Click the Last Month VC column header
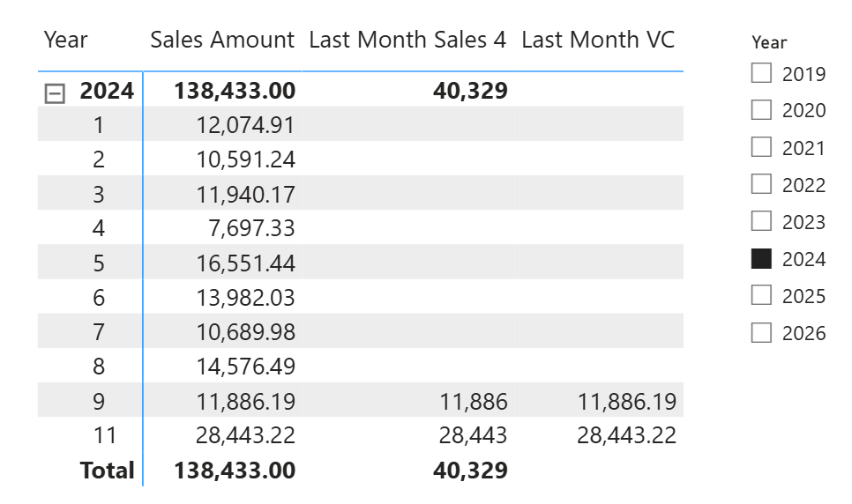The image size is (852, 504). pos(598,40)
